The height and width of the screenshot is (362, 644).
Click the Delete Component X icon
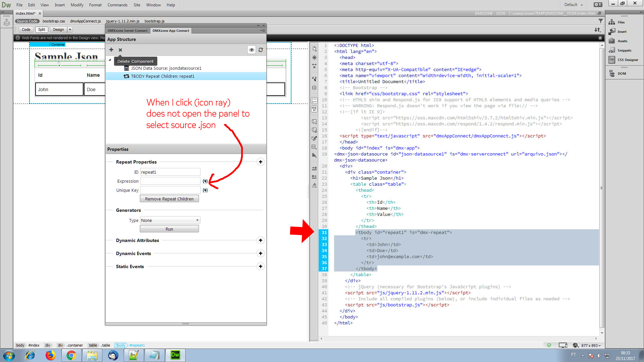pyautogui.click(x=120, y=50)
